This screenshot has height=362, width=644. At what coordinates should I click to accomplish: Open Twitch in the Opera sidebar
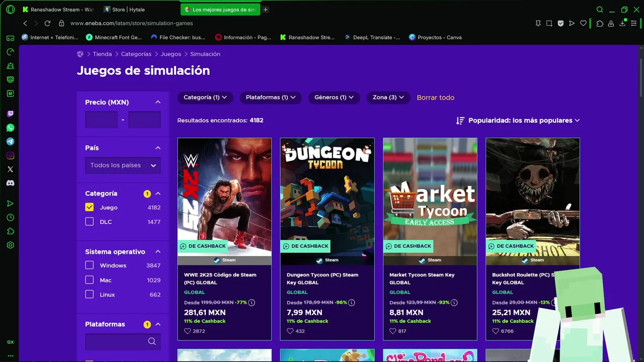pyautogui.click(x=10, y=114)
